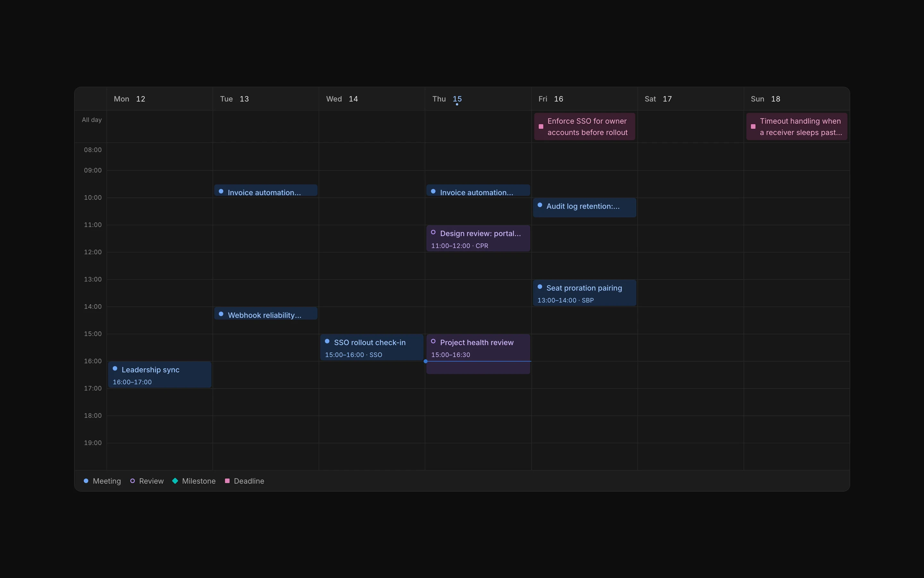This screenshot has height=578, width=924.
Task: Click the All day row label
Action: tap(92, 120)
